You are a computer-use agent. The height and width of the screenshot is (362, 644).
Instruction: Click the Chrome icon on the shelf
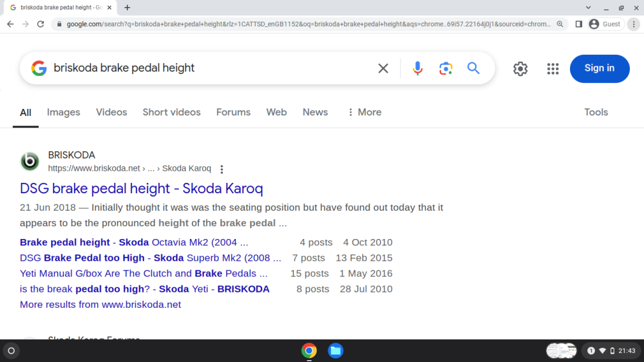tap(309, 351)
